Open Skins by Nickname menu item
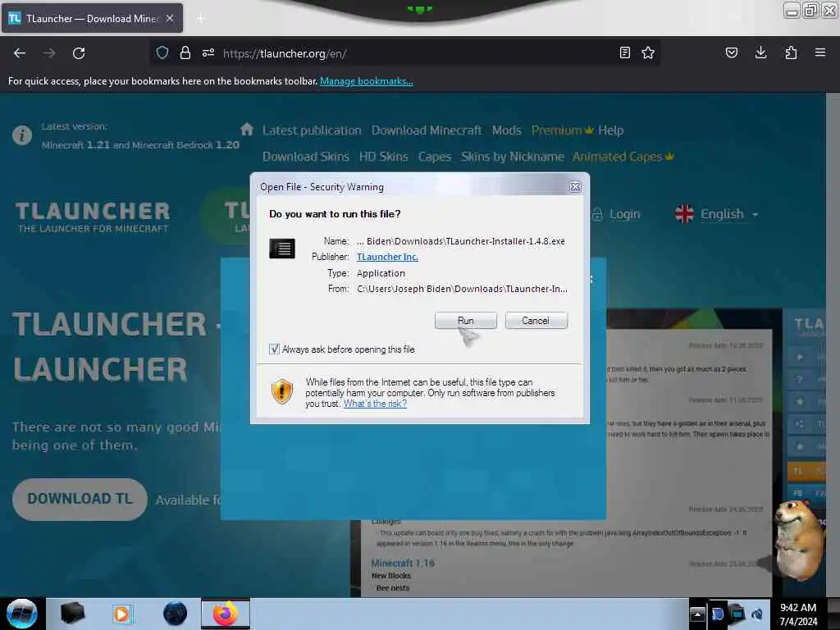Screen dimensions: 840x630 click(512, 157)
